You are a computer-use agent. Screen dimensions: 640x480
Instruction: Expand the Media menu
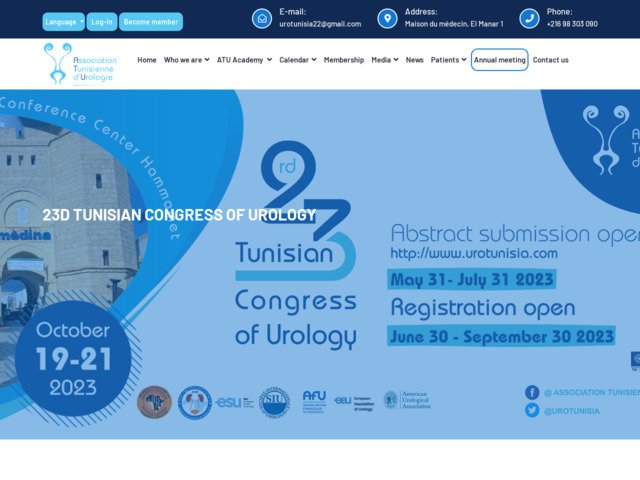(384, 60)
